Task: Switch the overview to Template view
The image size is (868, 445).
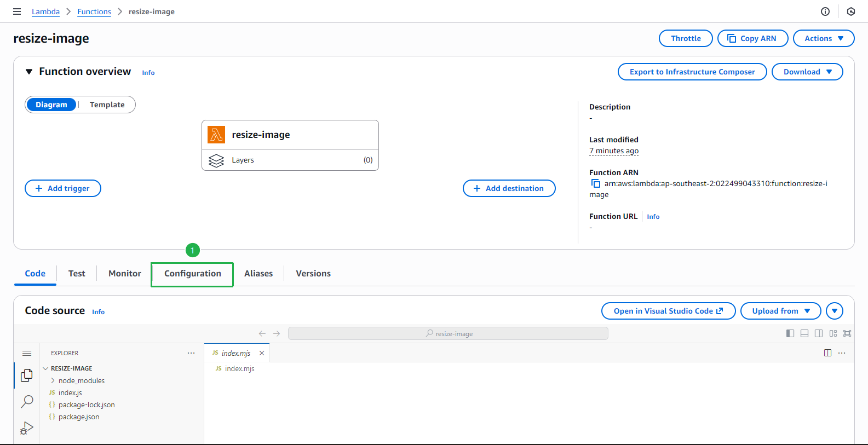Action: coord(107,105)
